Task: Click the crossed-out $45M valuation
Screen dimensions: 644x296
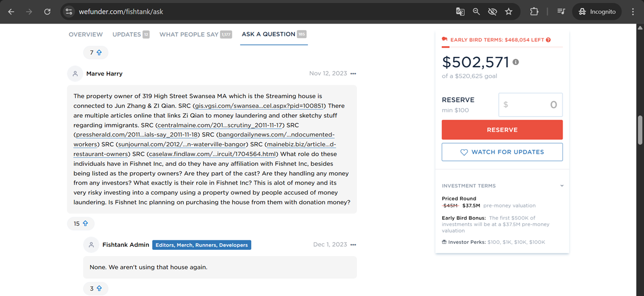Action: tap(450, 206)
